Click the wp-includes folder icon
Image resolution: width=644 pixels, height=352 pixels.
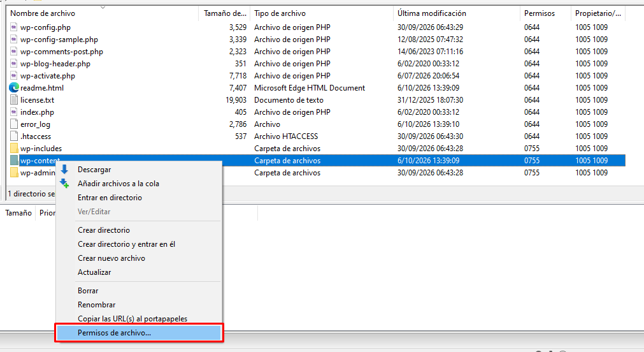[x=13, y=149]
